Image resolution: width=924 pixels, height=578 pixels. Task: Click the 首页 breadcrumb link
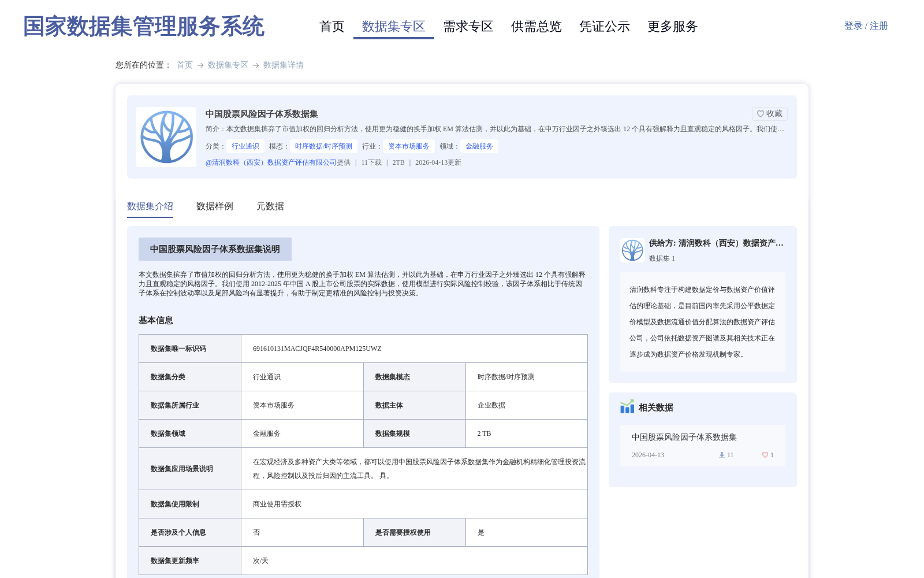[x=185, y=65]
